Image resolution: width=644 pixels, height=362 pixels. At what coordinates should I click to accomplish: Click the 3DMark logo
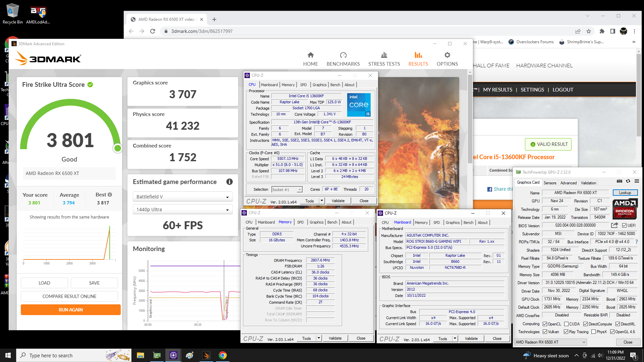click(x=48, y=58)
